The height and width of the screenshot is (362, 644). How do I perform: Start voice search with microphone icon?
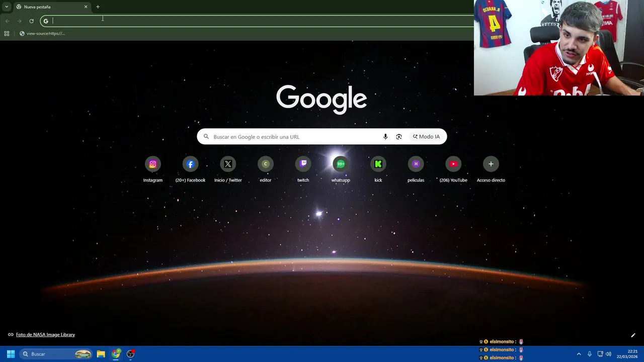[x=385, y=137]
